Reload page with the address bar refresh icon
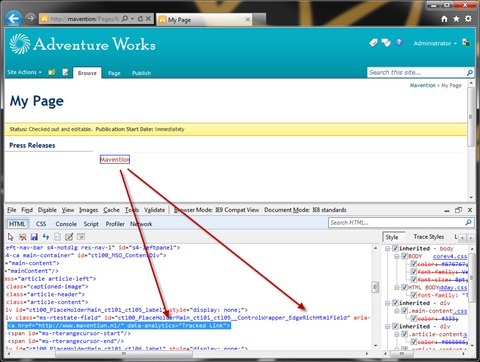Viewport: 480px width, 362px height. tap(140, 19)
